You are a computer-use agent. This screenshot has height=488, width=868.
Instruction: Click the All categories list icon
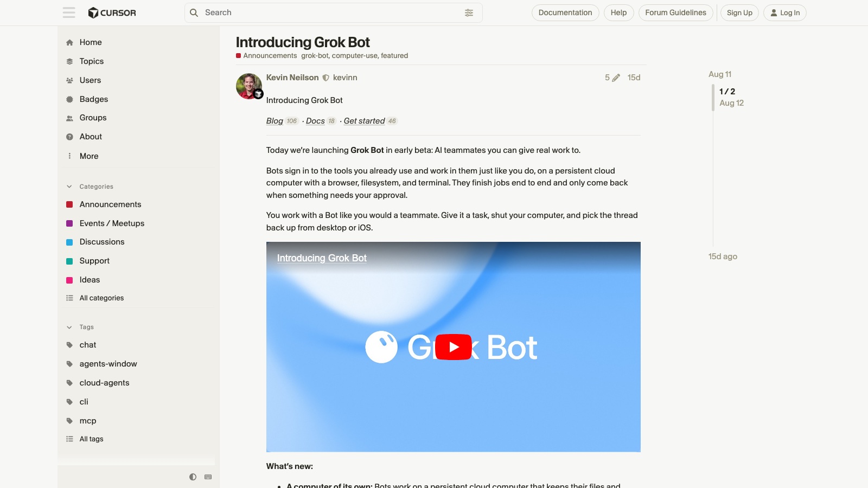pyautogui.click(x=69, y=298)
